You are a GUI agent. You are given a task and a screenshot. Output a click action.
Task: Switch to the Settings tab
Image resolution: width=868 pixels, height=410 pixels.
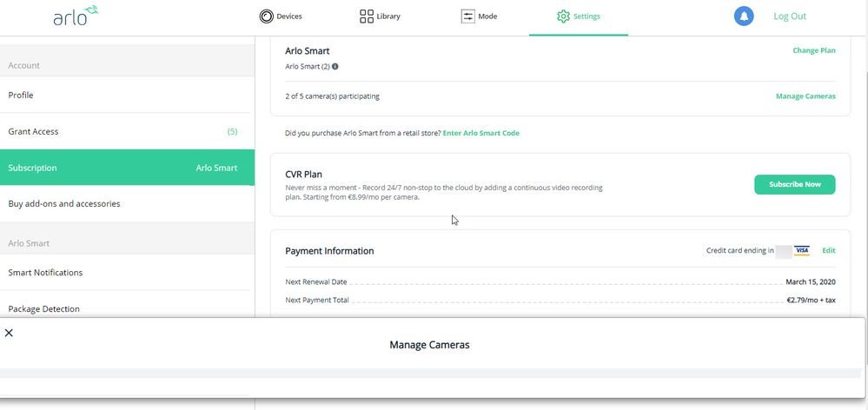(579, 16)
